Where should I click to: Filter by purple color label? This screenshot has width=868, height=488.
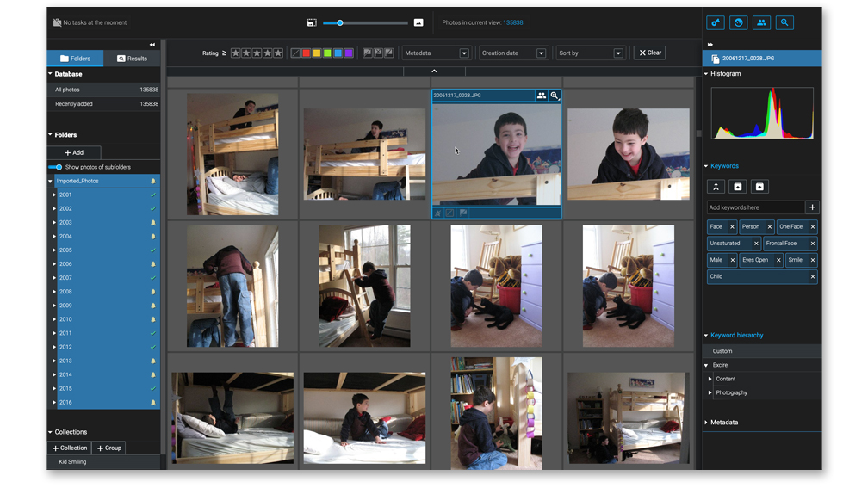(349, 53)
